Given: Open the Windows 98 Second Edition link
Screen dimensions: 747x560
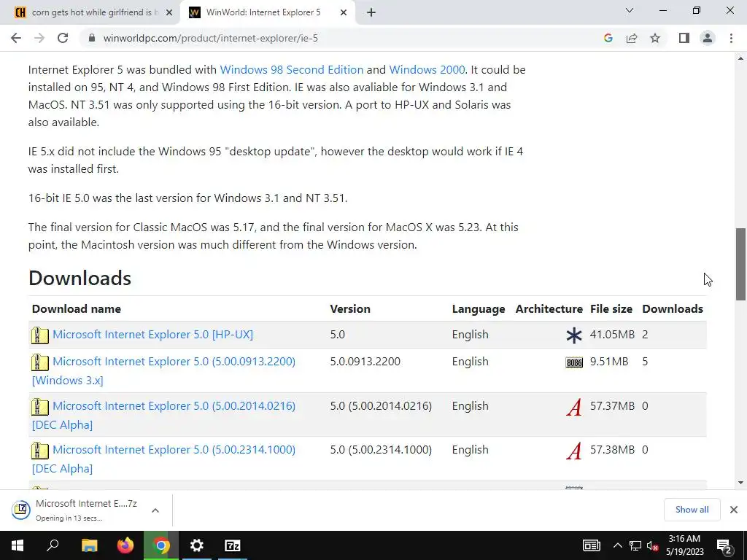Looking at the screenshot, I should [292, 69].
